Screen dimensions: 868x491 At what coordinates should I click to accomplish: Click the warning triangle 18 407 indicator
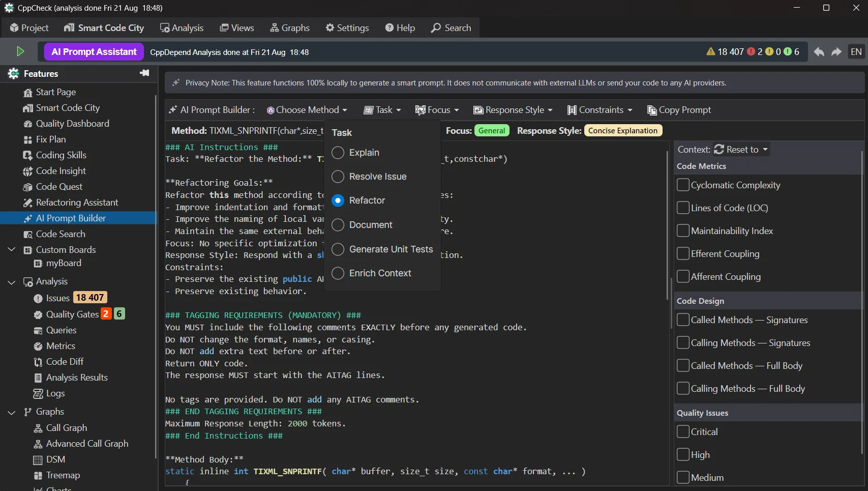click(725, 52)
